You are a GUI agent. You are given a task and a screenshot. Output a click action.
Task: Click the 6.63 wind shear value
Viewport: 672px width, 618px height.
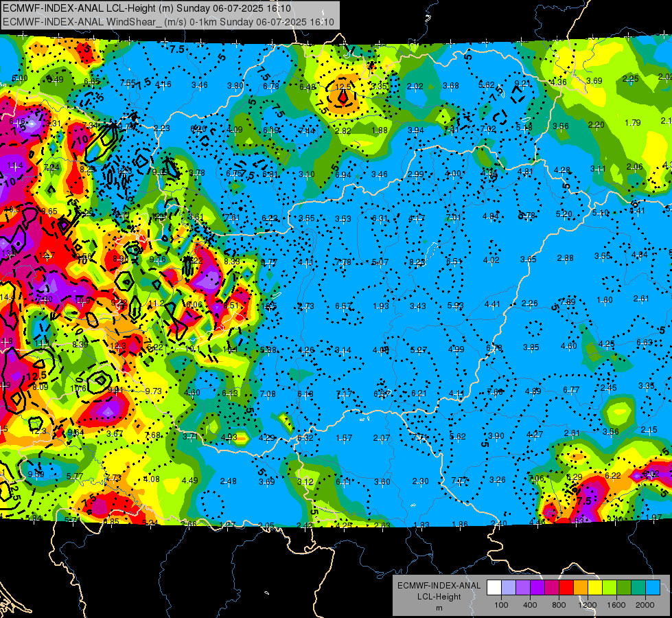point(644,342)
